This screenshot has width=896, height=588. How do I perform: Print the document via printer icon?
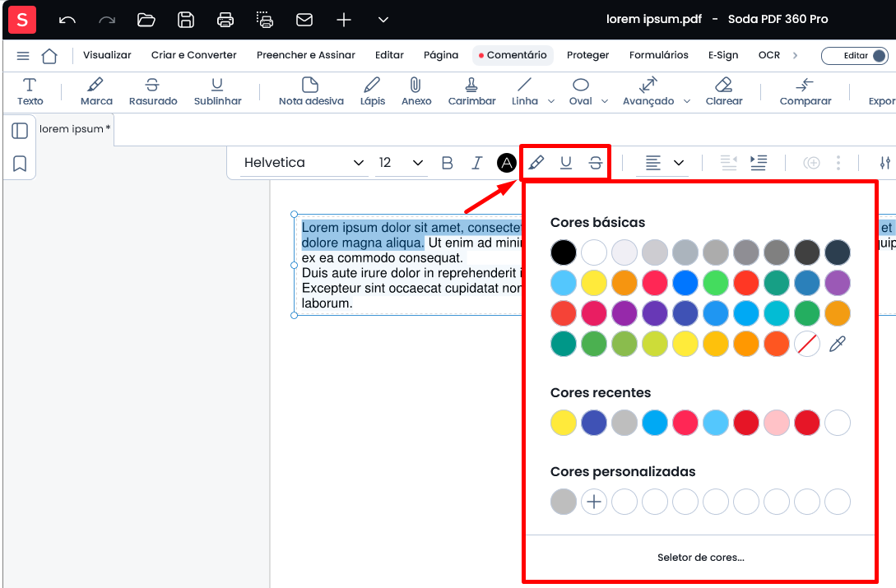click(225, 20)
